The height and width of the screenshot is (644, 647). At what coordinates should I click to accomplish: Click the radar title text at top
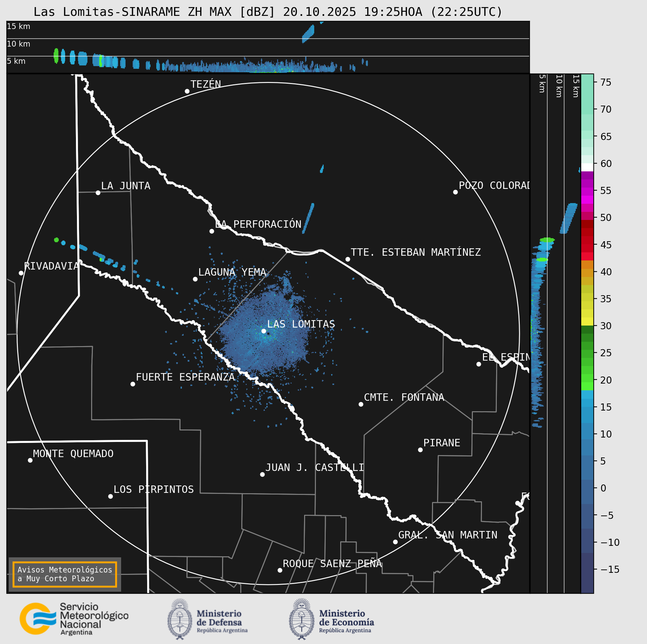click(268, 12)
